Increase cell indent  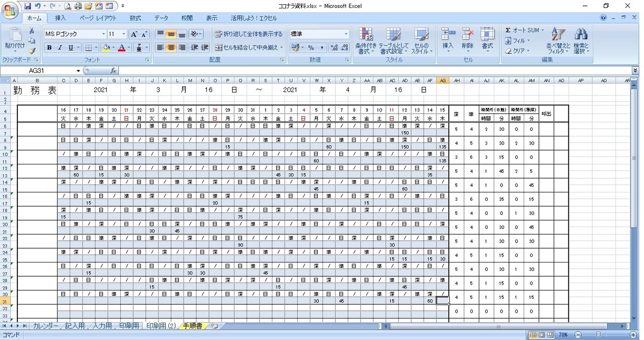click(205, 47)
